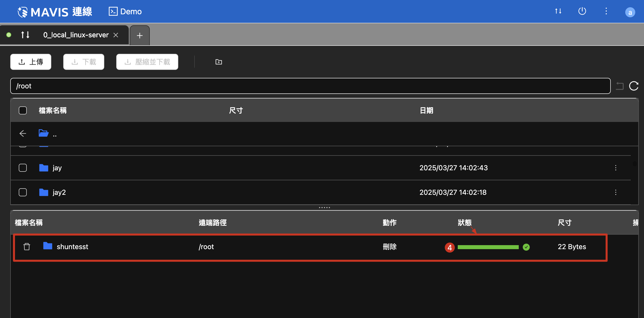Click the power icon in header
The height and width of the screenshot is (318, 644).
pos(582,11)
